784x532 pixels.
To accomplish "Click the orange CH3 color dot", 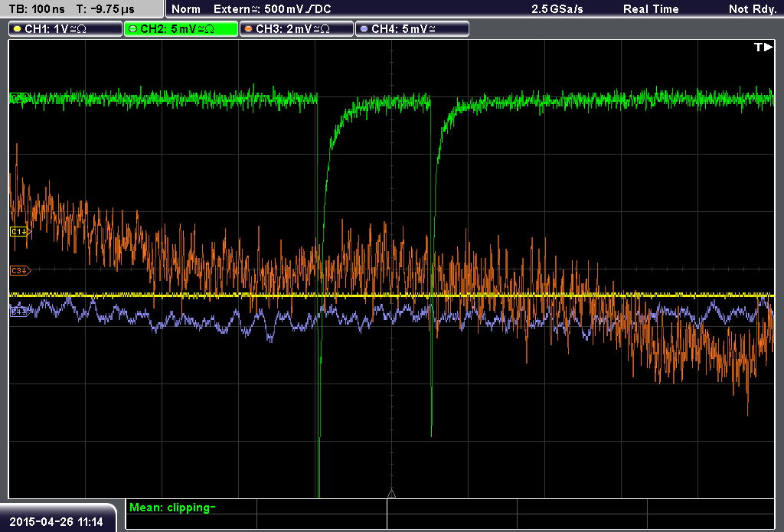I will click(x=248, y=29).
